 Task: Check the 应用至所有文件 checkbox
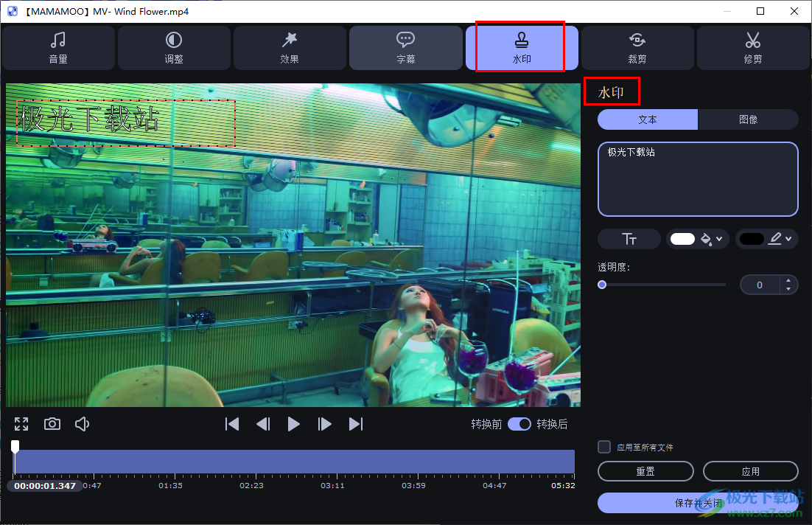click(x=603, y=447)
